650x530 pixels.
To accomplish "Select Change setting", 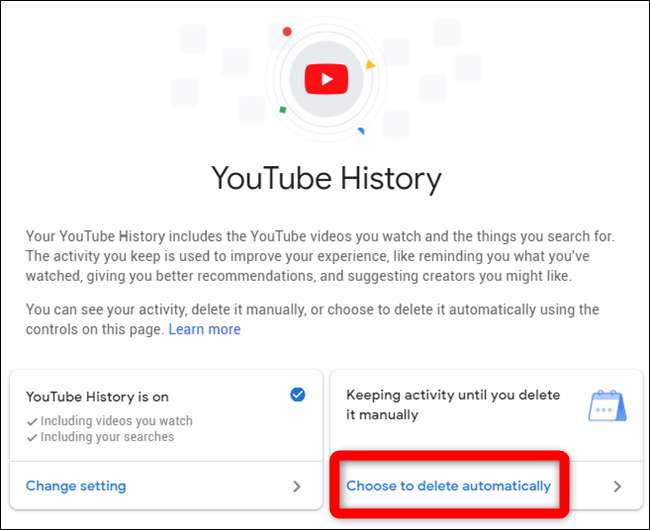I will 76,486.
